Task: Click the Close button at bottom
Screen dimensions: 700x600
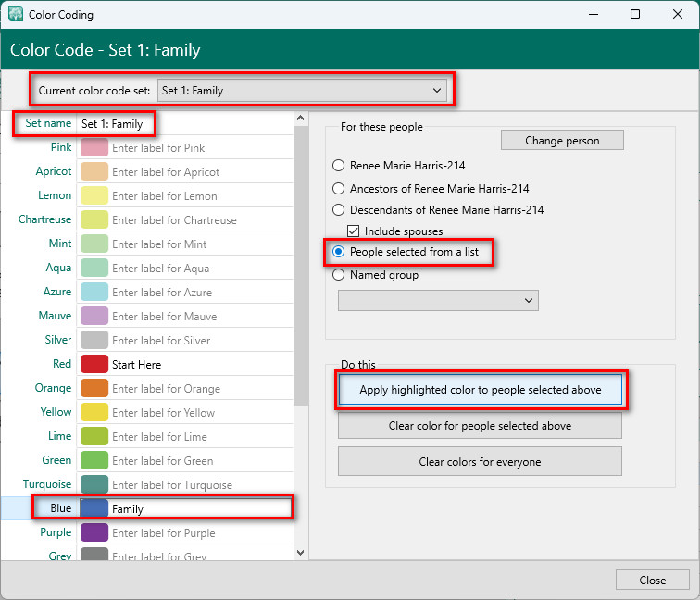Action: point(652,580)
